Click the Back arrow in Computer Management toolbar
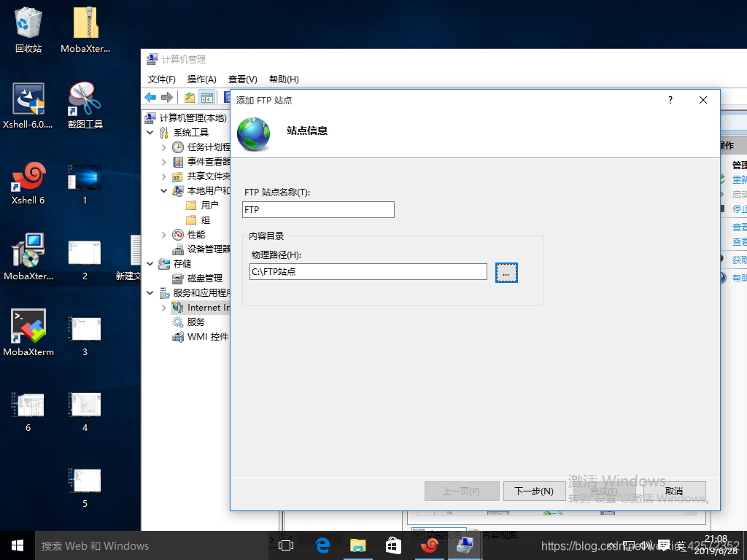 pos(150,98)
